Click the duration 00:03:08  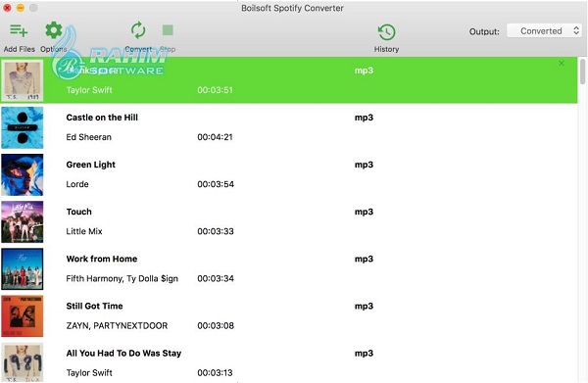(216, 326)
